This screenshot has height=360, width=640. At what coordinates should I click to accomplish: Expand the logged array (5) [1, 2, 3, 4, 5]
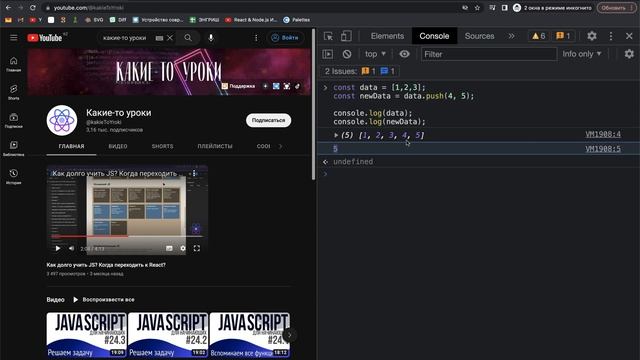click(336, 135)
